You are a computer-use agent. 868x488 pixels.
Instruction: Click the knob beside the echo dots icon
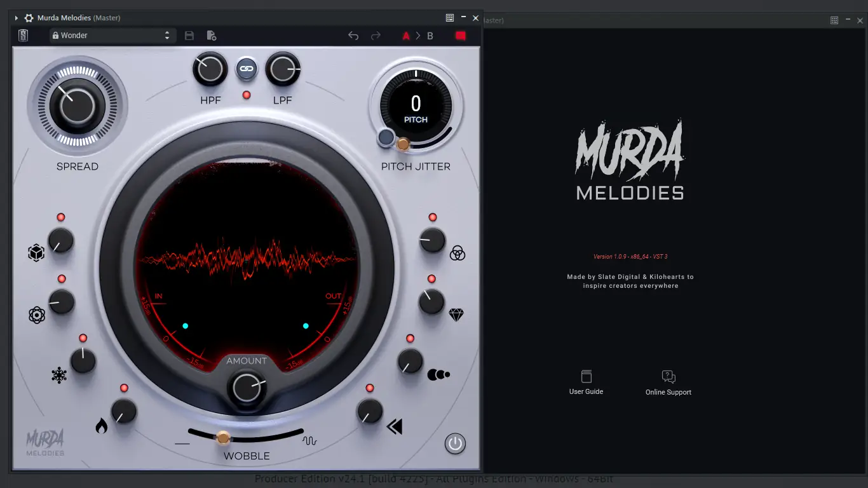410,362
